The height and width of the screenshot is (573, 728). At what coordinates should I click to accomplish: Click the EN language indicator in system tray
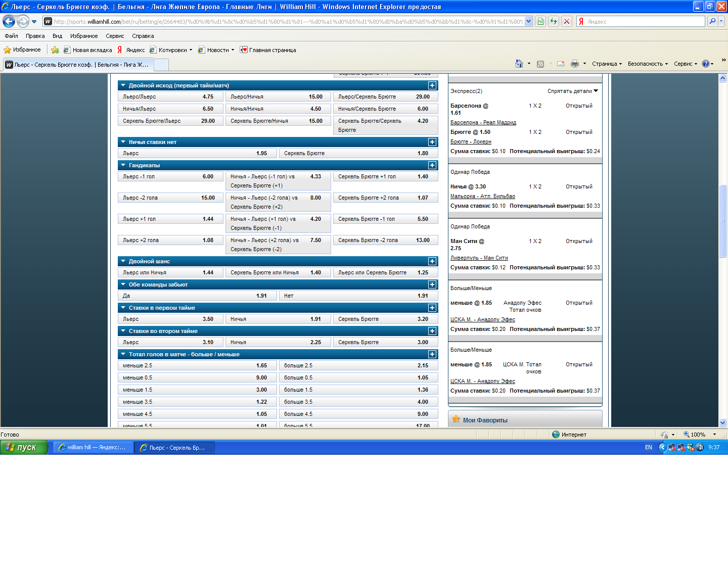click(x=649, y=447)
